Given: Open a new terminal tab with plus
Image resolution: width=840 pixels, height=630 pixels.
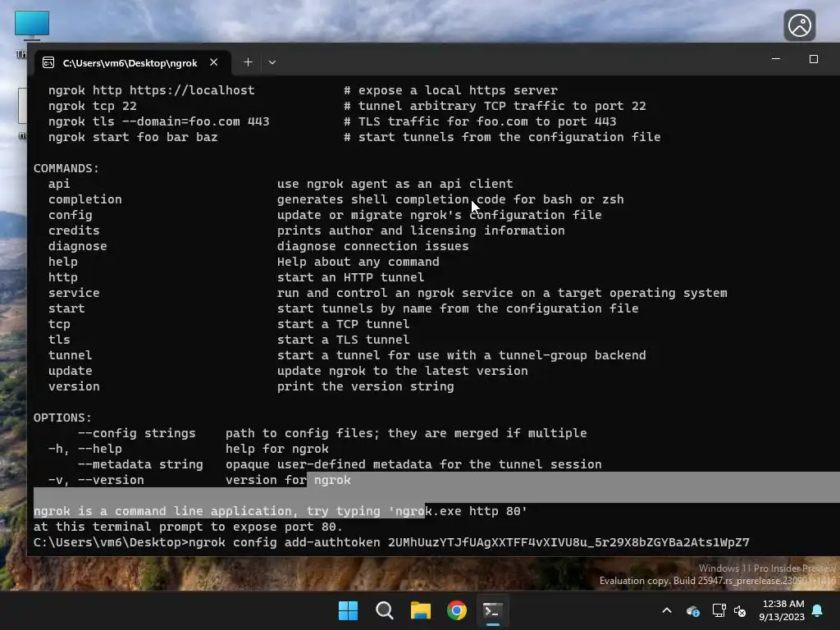Looking at the screenshot, I should 248,62.
